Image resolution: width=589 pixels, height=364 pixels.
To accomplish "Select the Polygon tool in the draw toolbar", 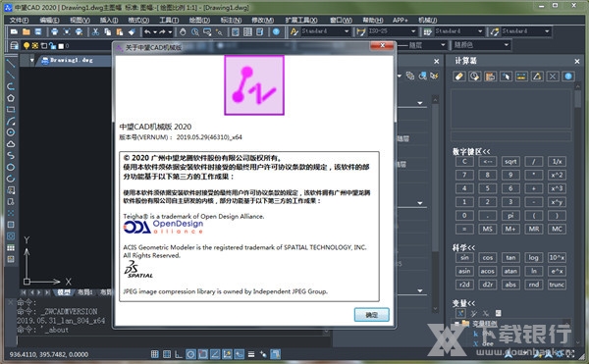I will [11, 98].
